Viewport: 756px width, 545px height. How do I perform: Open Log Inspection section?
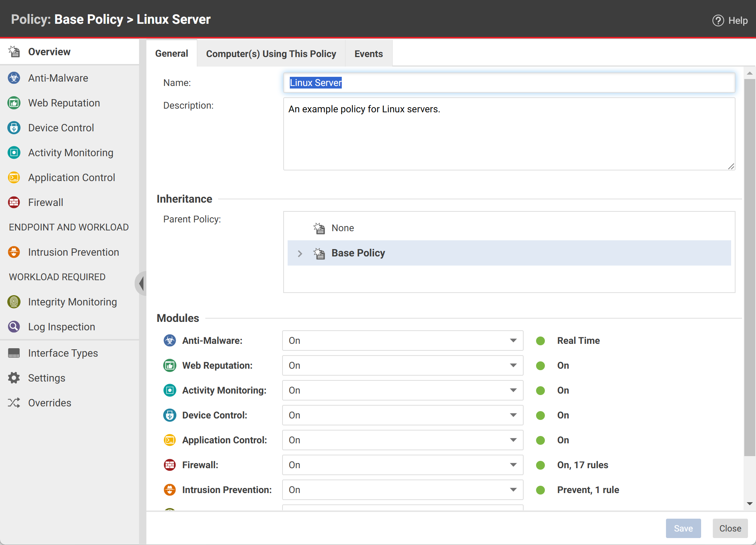click(70, 327)
